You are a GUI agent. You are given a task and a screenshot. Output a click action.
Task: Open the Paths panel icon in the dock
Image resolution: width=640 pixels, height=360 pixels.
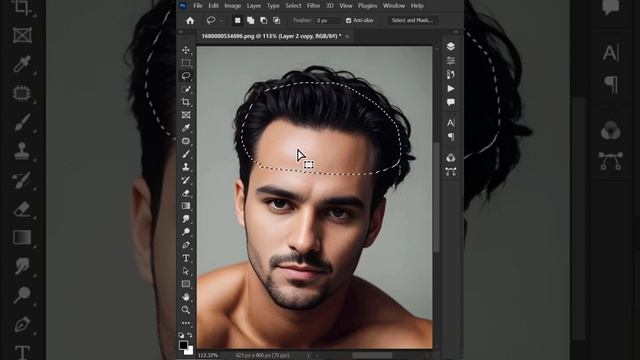pyautogui.click(x=451, y=171)
